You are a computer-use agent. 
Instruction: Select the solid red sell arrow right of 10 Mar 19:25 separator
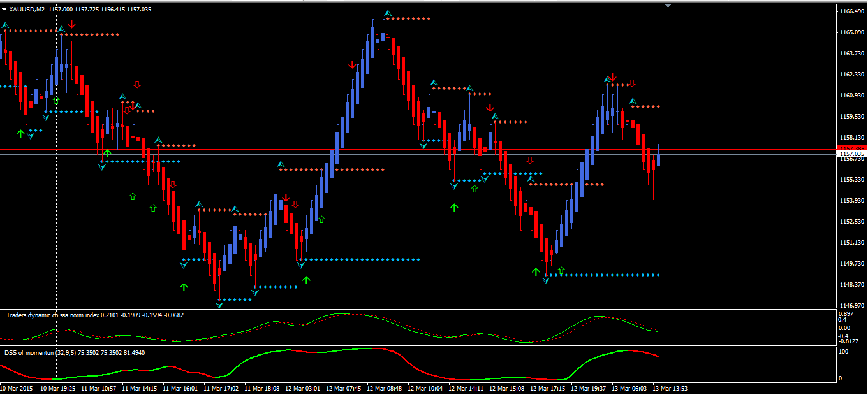click(x=71, y=24)
